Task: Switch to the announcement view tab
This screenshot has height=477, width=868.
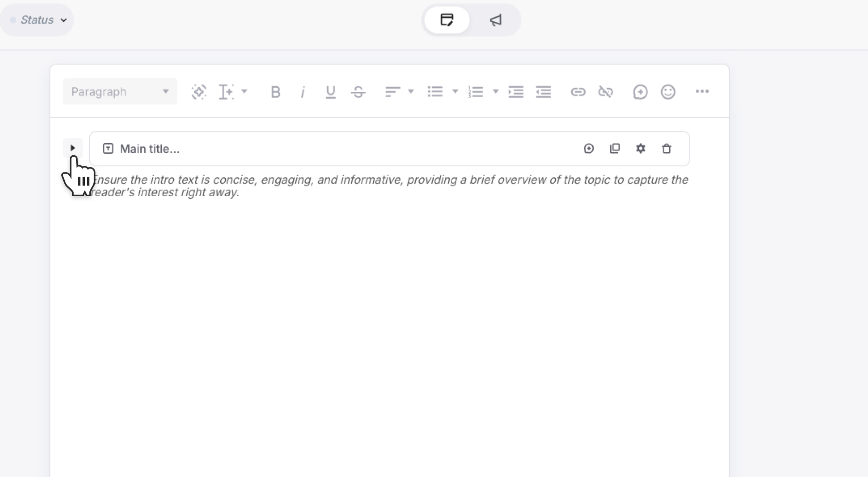Action: tap(495, 20)
